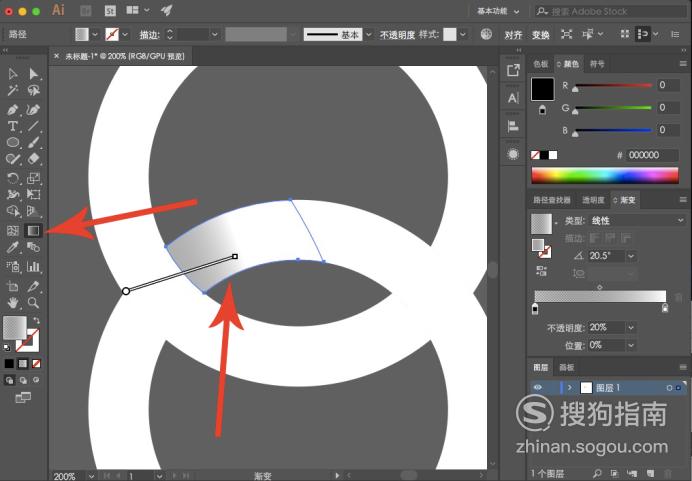The width and height of the screenshot is (692, 481).
Task: Open gradient stop 不透明度 20% dropdown
Action: pyautogui.click(x=631, y=327)
